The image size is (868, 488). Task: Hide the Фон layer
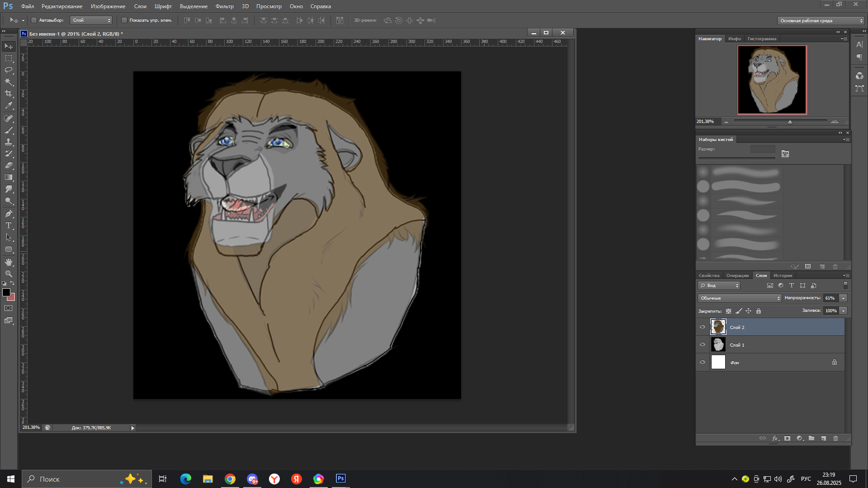coord(703,362)
